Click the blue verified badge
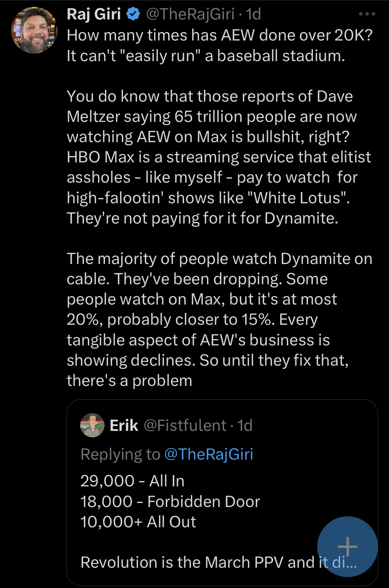Screen dimensions: 389x588 [x=133, y=14]
